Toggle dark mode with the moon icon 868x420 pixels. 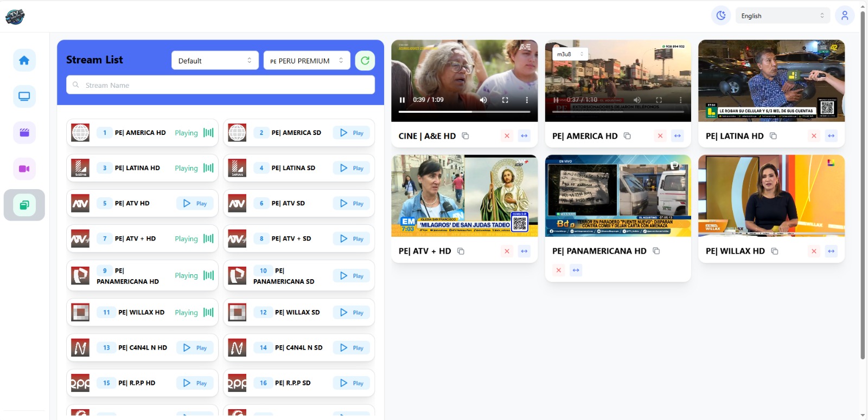point(720,16)
